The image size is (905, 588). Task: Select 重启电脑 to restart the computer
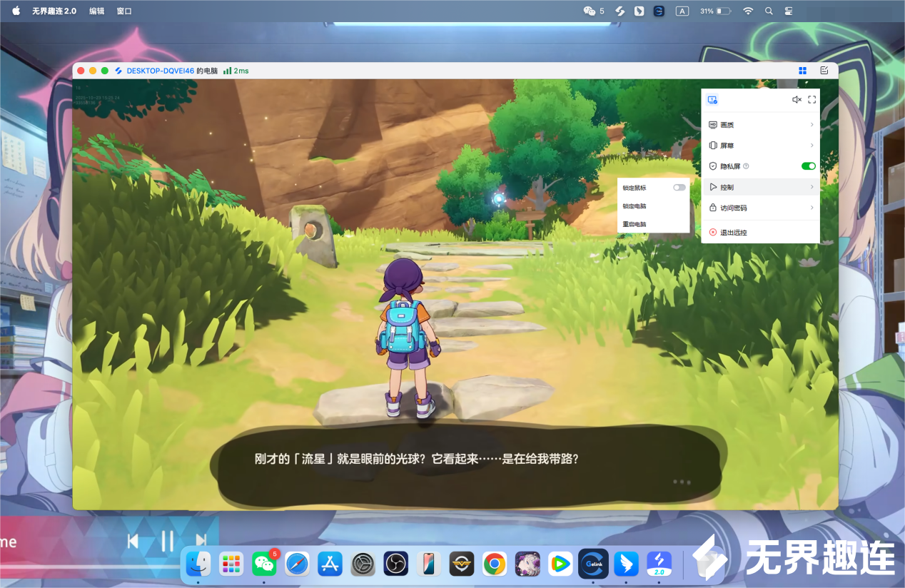[634, 224]
